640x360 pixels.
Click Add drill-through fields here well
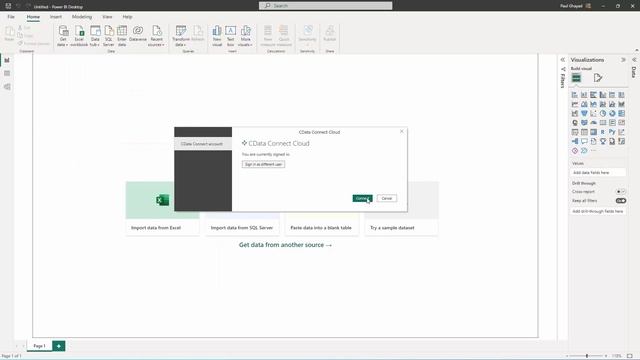click(598, 211)
